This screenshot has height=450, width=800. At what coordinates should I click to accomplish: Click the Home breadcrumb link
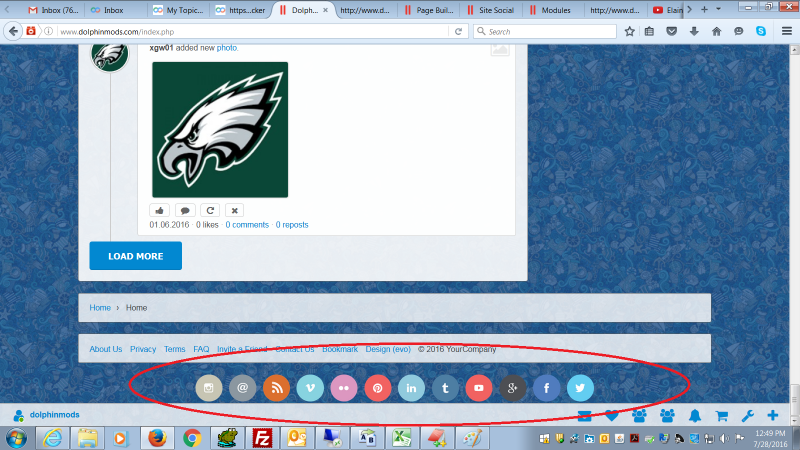click(x=100, y=308)
